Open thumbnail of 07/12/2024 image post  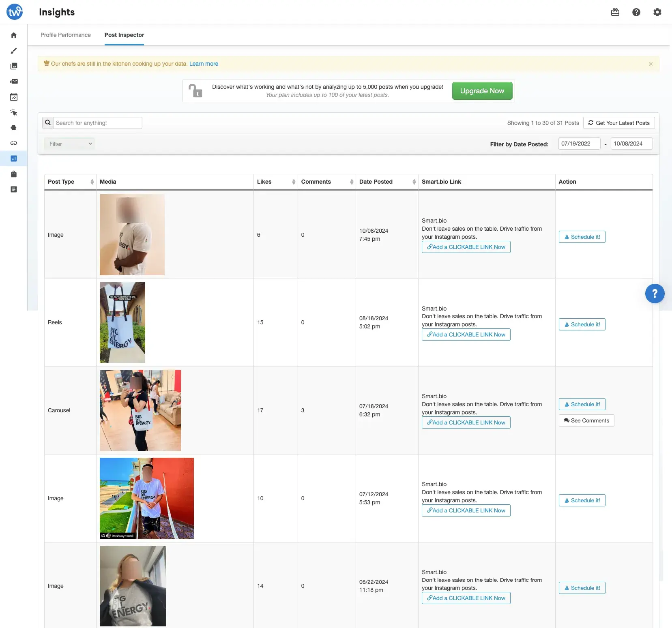[x=147, y=498]
